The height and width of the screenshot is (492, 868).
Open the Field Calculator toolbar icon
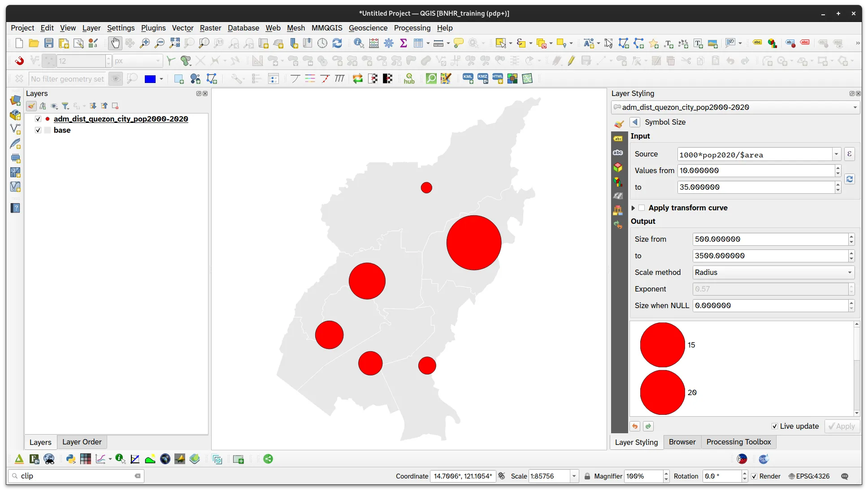pos(374,43)
